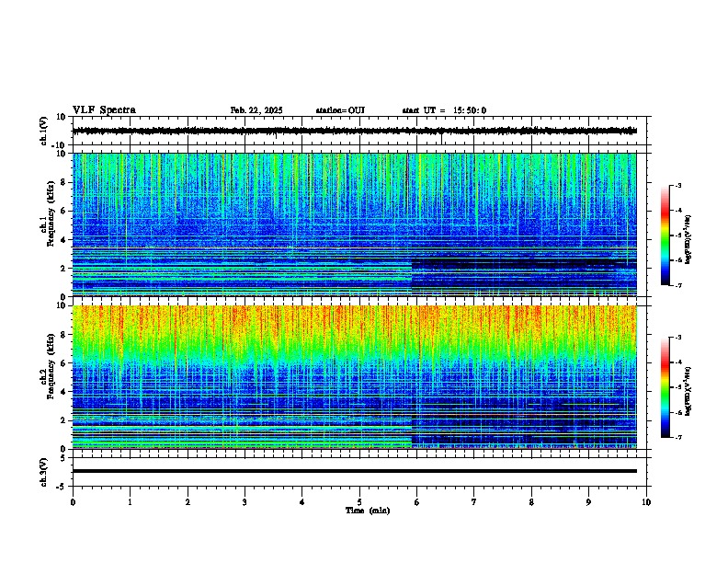Click the time axis tick label "1"
Screen dimensions: 728x563
click(130, 502)
